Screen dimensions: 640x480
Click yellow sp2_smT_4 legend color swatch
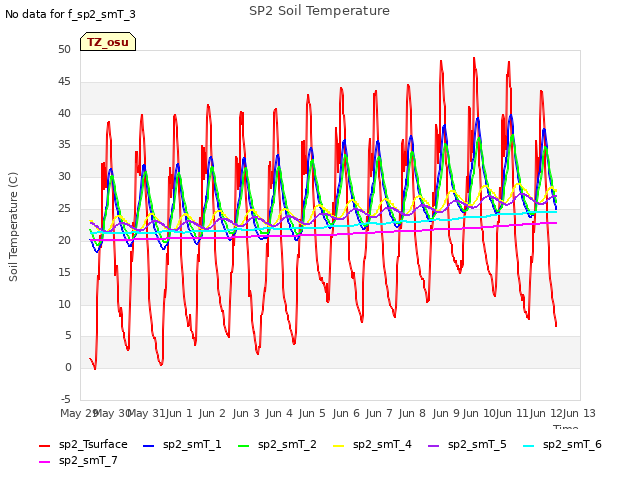tap(339, 446)
